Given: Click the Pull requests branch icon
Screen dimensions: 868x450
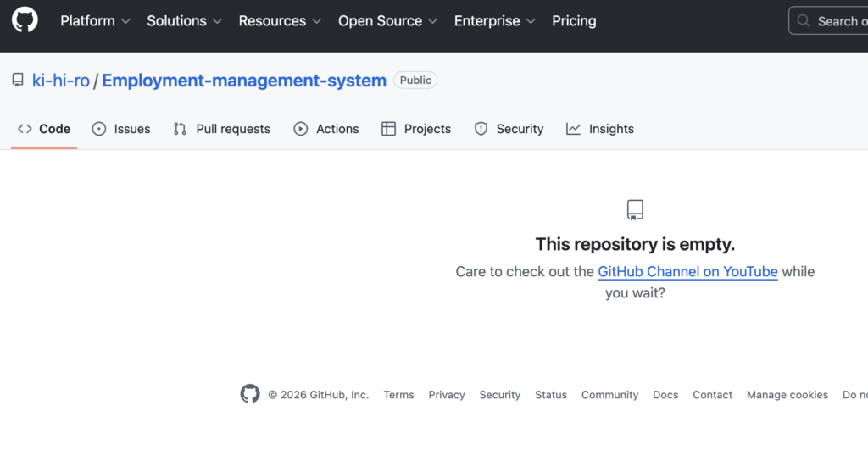Looking at the screenshot, I should 180,129.
